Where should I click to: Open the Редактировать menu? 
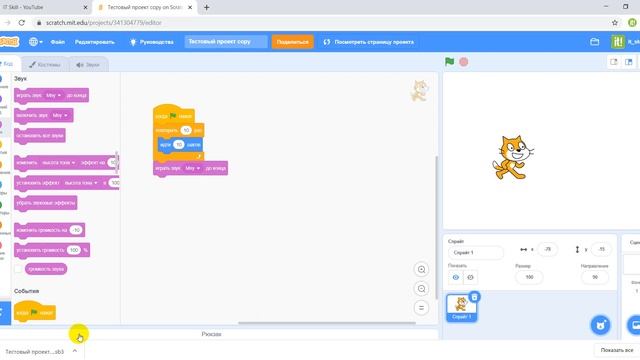click(95, 42)
